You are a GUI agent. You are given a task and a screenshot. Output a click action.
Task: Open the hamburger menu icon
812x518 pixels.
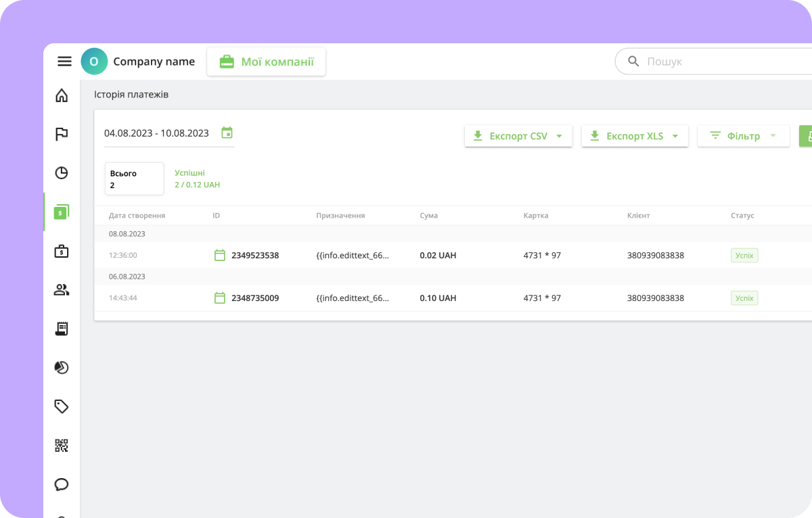[x=64, y=62]
